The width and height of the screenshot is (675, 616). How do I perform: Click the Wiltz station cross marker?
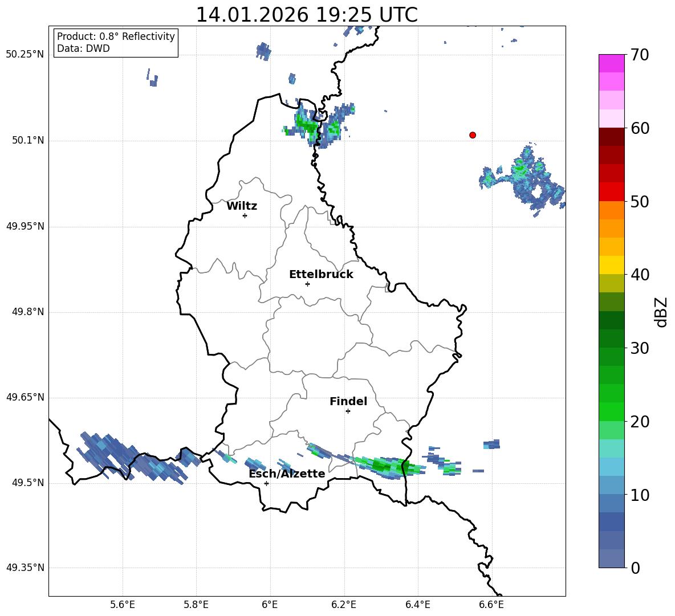tap(245, 215)
